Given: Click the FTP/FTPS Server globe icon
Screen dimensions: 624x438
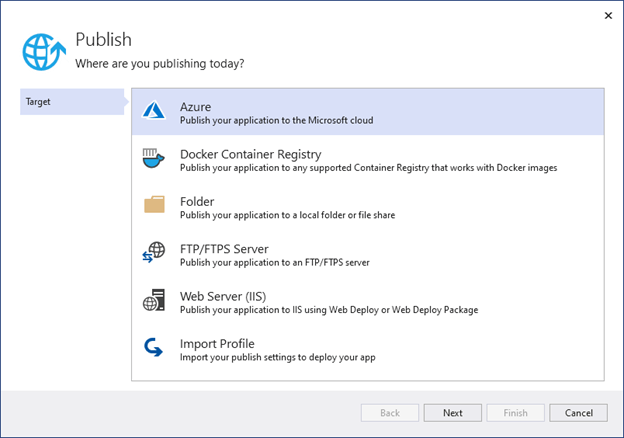Looking at the screenshot, I should pos(154,254).
